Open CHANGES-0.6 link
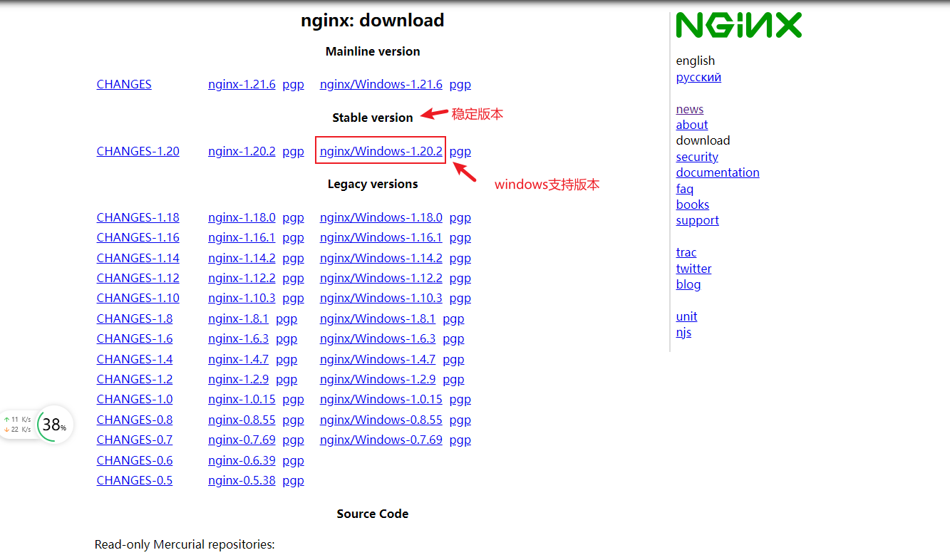Screen dimensions: 950x560 click(x=135, y=460)
